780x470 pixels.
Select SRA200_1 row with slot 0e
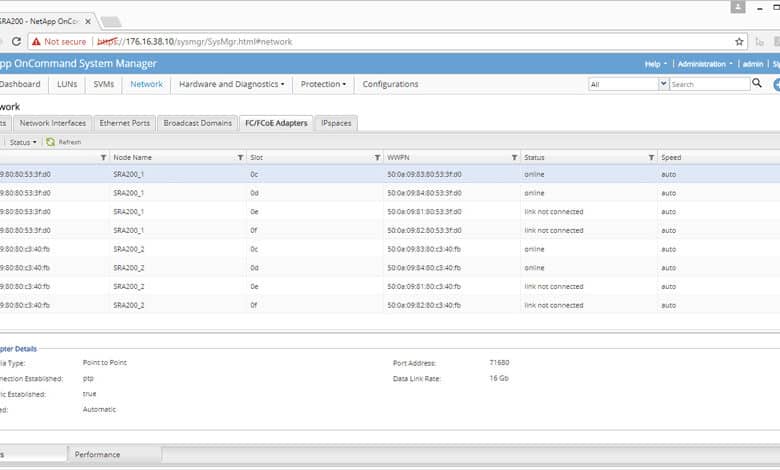pos(390,212)
